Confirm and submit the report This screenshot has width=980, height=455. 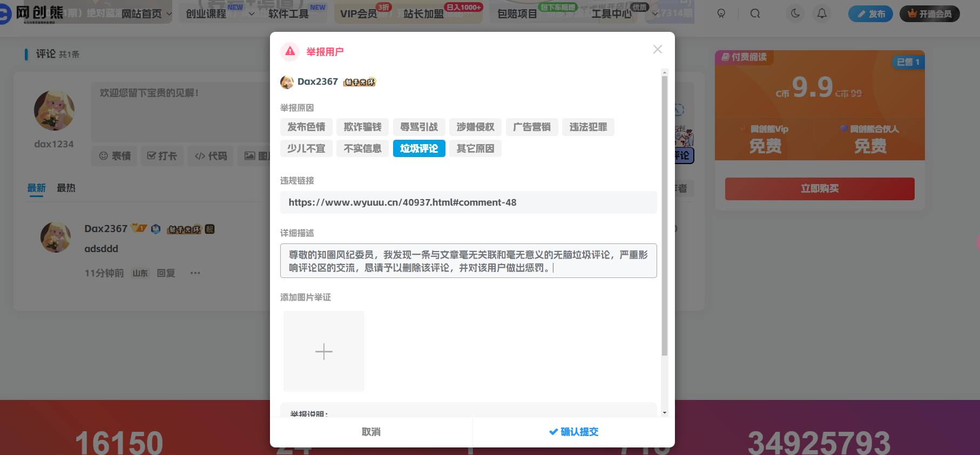tap(574, 432)
